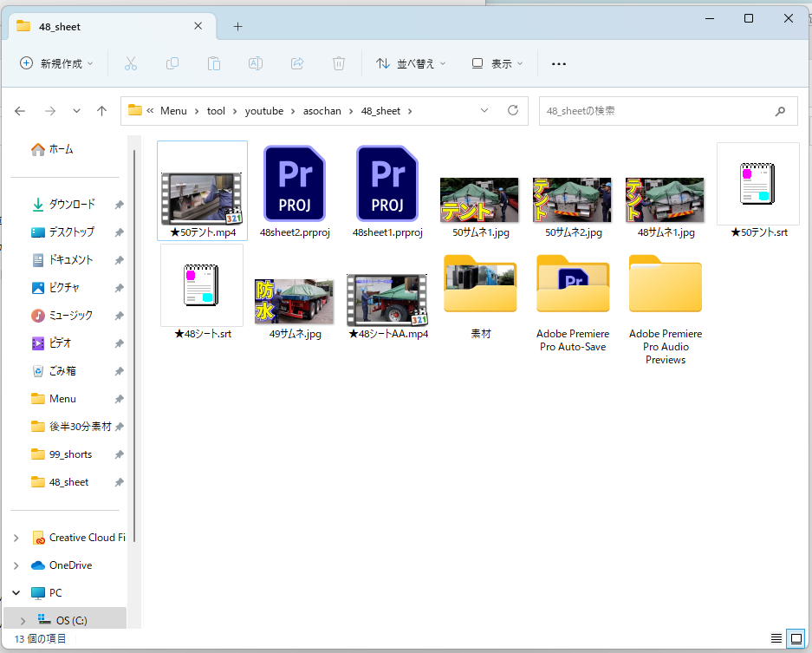Expand address bar history dropdown
The width and height of the screenshot is (812, 653).
(x=484, y=110)
